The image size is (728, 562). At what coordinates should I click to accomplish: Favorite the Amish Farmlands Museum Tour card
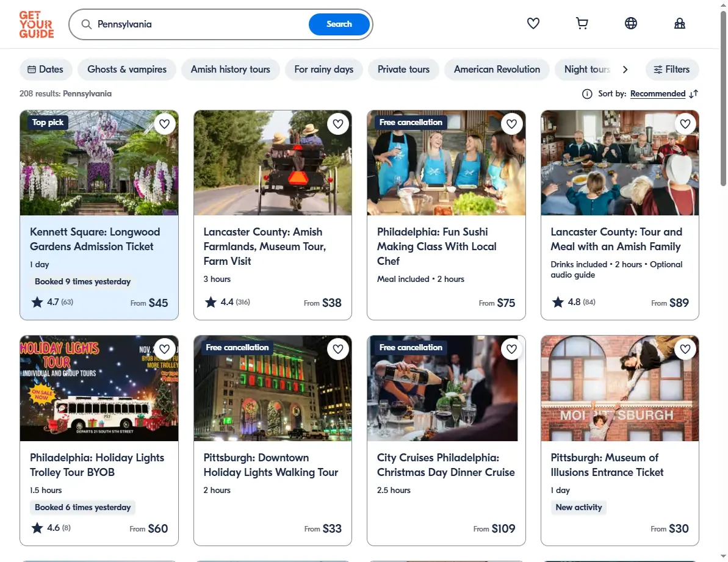pyautogui.click(x=338, y=124)
